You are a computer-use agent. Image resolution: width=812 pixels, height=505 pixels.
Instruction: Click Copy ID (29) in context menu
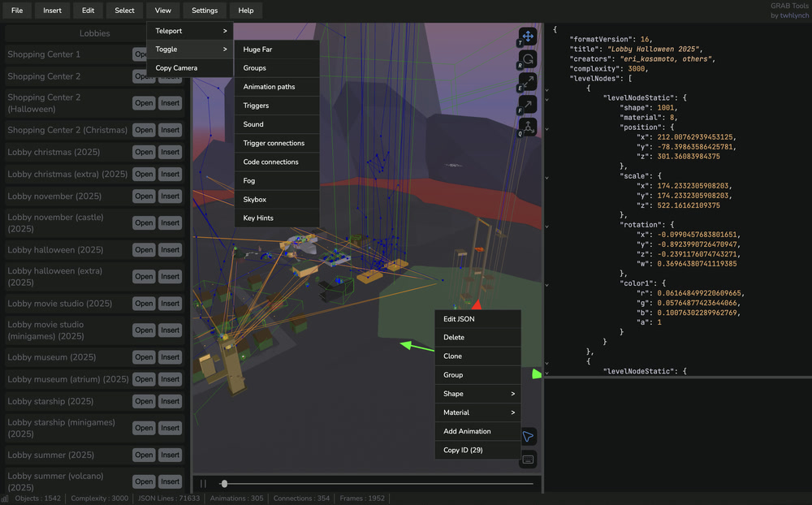point(464,450)
